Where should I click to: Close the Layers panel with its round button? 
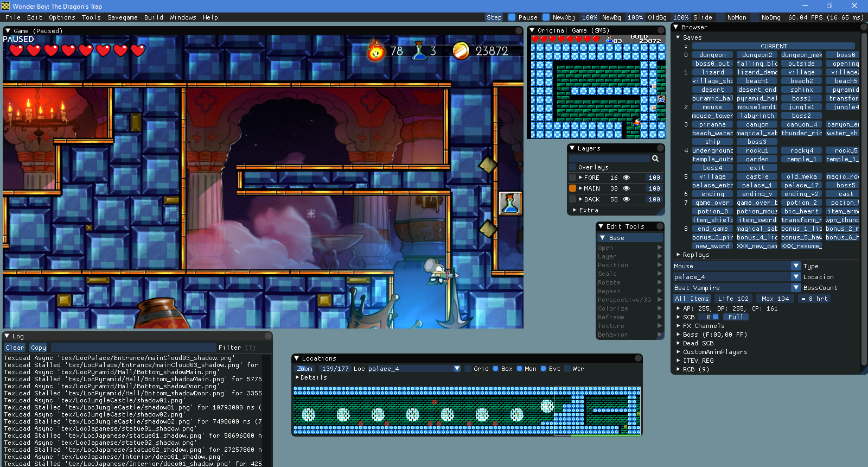coord(660,148)
